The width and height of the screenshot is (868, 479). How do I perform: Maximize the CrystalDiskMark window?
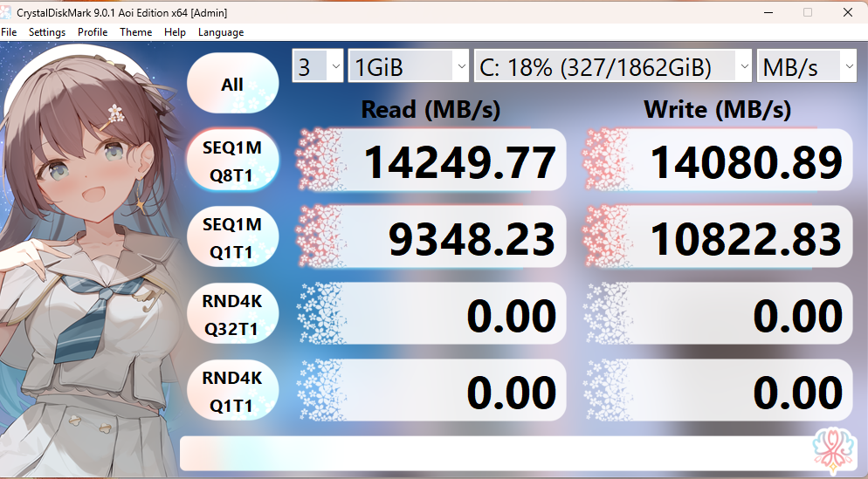pyautogui.click(x=808, y=12)
